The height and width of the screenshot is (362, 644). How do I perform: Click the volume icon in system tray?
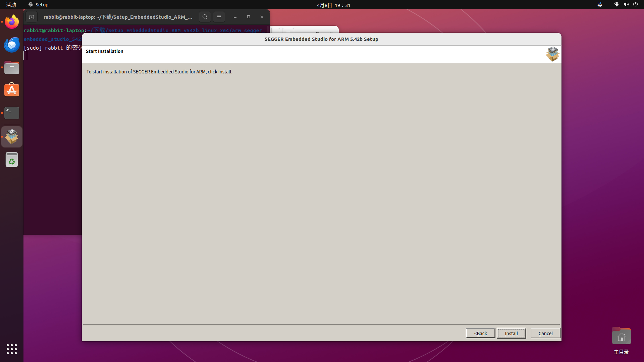[626, 5]
